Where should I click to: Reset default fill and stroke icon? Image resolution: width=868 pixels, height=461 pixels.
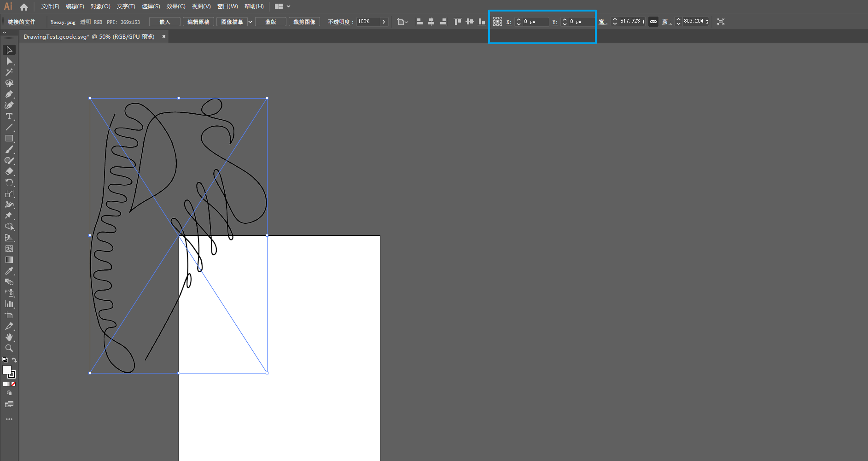coord(5,360)
